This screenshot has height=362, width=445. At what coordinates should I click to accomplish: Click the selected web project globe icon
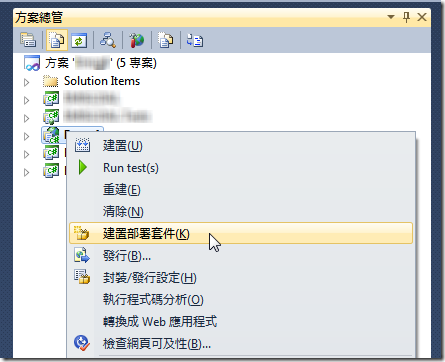(51, 135)
